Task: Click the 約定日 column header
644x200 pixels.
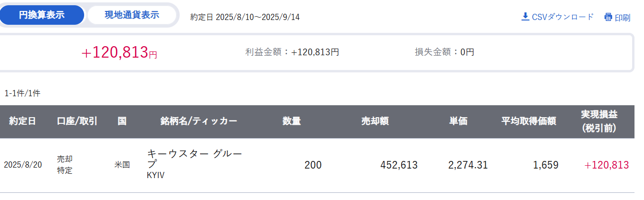Action: click(x=22, y=121)
